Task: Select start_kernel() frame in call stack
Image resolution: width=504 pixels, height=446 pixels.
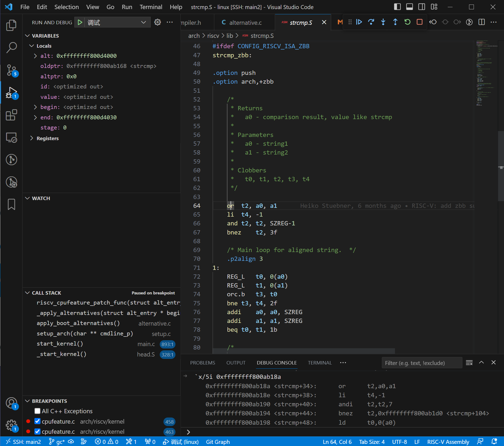Action: tap(60, 344)
